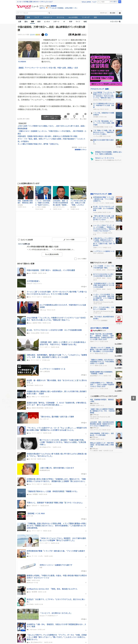Open the ChatGPT 速習講座 advertisement
138x644 pixels.
pos(106,70)
